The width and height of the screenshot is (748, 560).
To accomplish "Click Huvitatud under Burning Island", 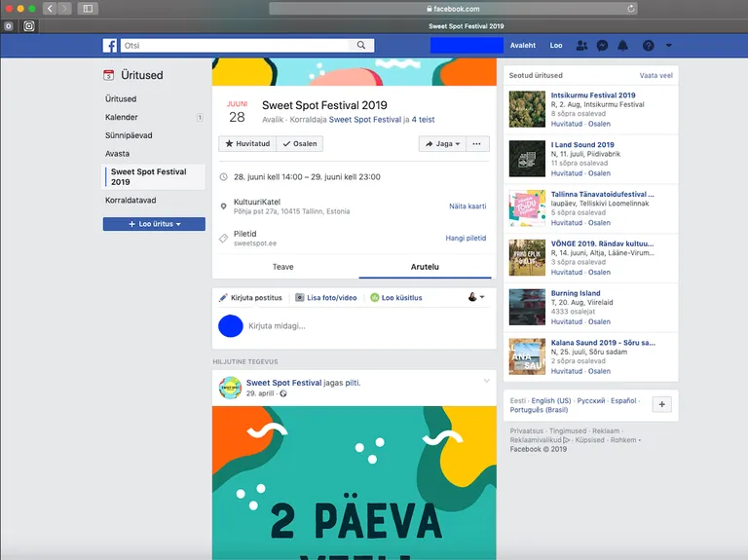I will pyautogui.click(x=567, y=321).
